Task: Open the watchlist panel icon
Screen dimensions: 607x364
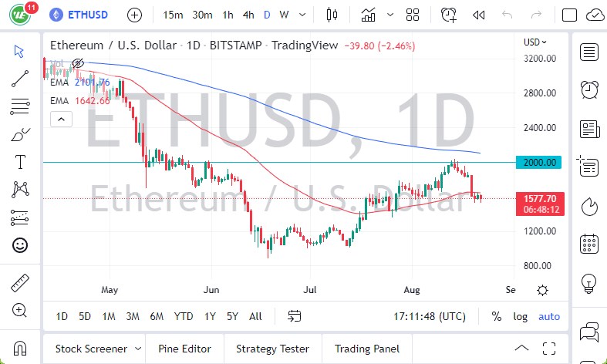Action: (x=590, y=52)
